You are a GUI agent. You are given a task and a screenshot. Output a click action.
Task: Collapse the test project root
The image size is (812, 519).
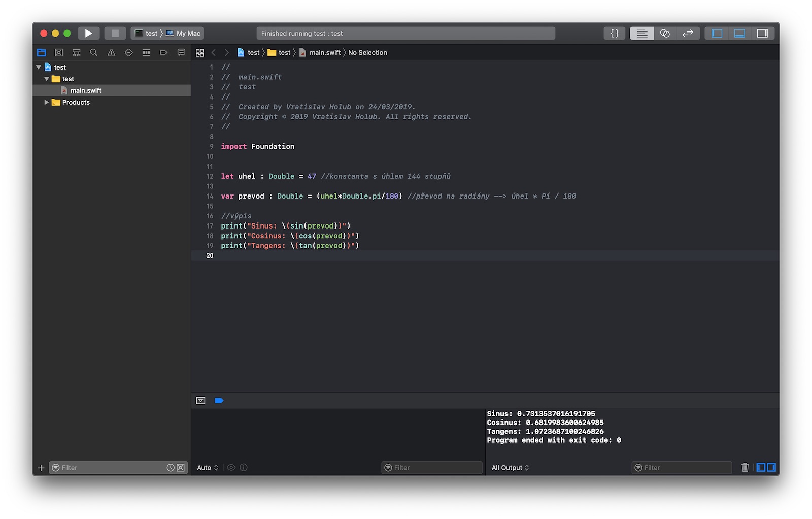(39, 67)
